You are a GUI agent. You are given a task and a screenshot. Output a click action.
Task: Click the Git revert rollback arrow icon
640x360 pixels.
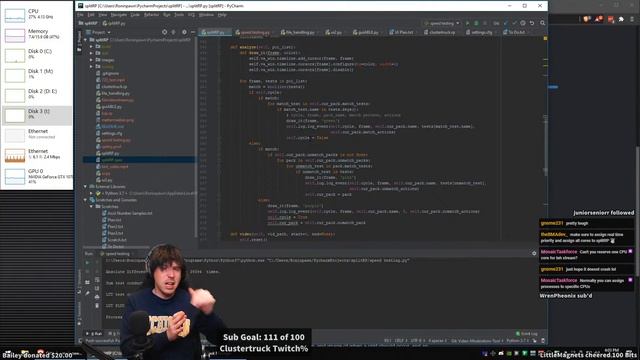(x=532, y=23)
